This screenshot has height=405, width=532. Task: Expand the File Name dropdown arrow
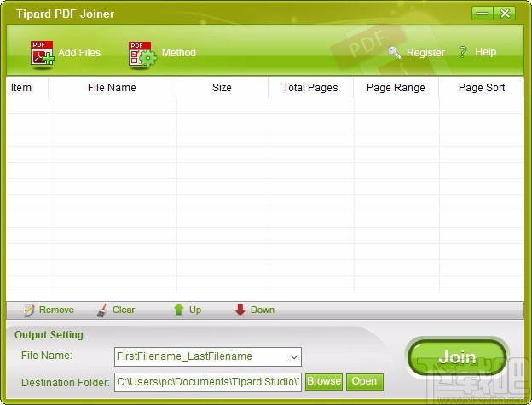[294, 357]
